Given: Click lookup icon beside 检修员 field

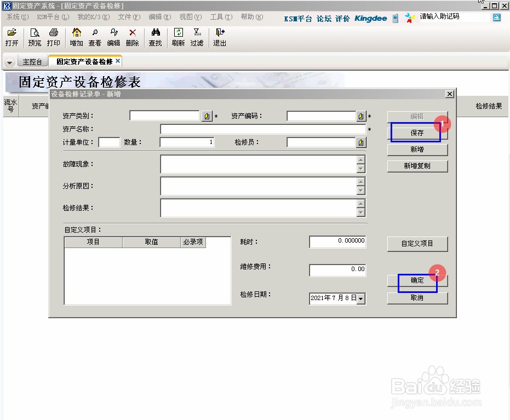Looking at the screenshot, I should tap(361, 142).
